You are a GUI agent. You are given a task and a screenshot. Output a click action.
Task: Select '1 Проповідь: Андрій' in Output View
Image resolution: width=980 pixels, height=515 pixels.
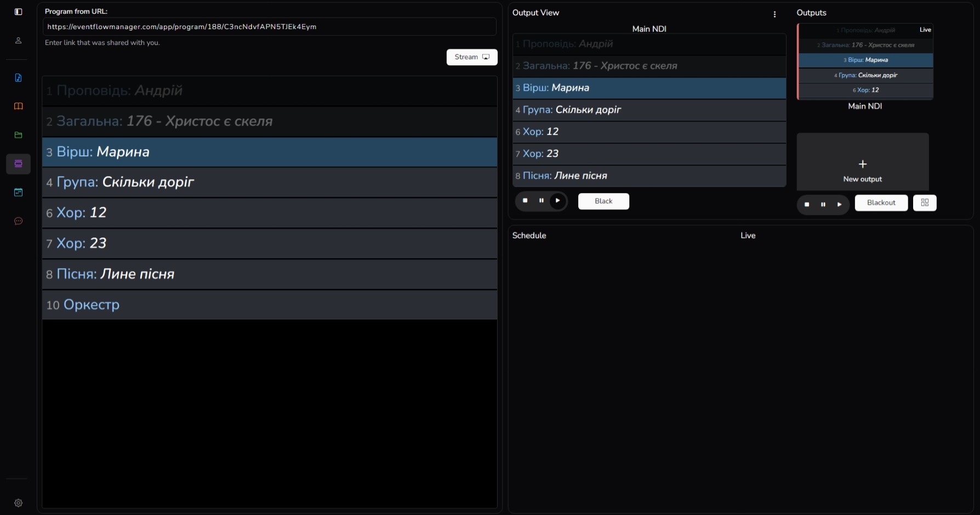click(x=649, y=44)
